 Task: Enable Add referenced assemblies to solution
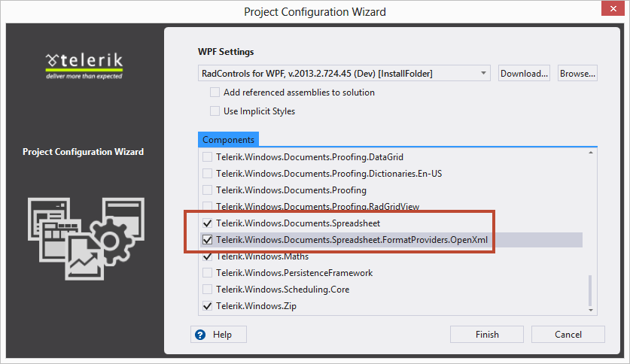pyautogui.click(x=215, y=93)
